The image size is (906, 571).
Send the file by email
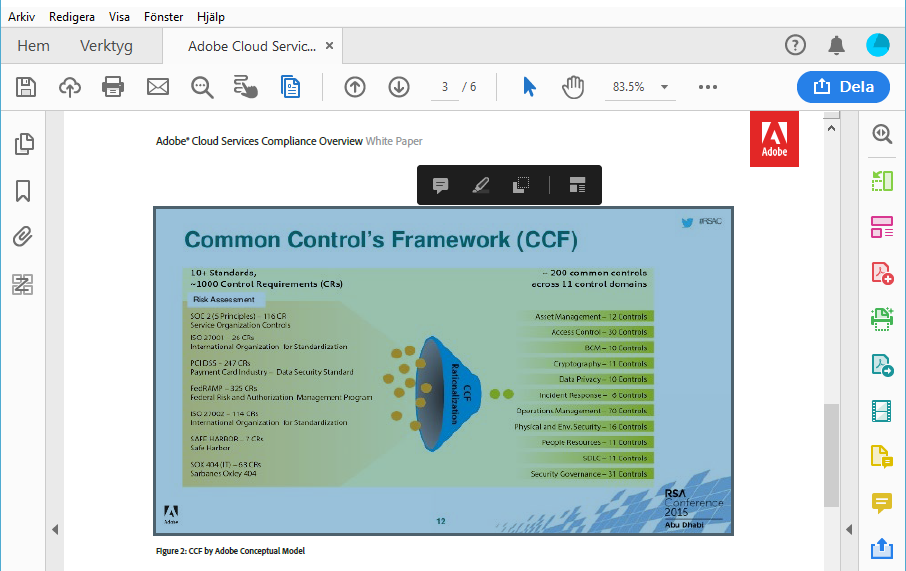[158, 87]
